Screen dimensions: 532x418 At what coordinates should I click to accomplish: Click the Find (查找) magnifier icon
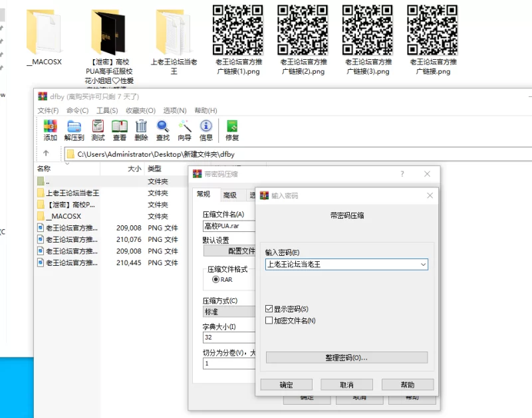point(162,130)
